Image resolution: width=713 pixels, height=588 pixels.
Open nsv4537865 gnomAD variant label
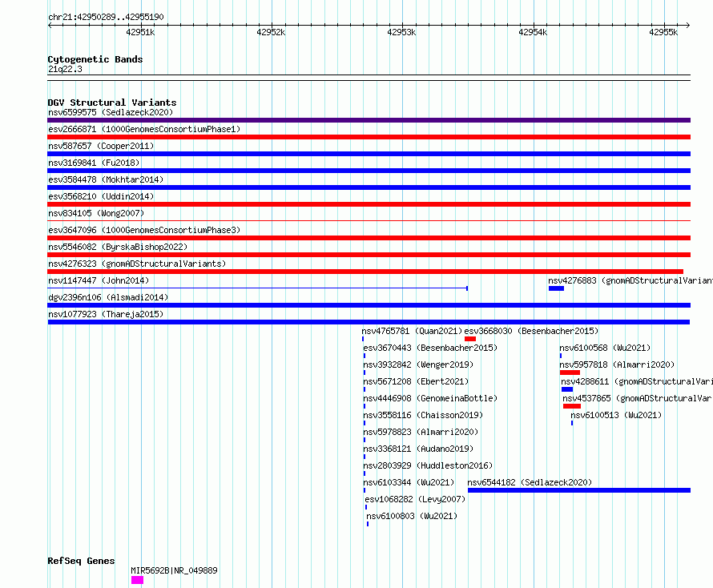[638, 398]
